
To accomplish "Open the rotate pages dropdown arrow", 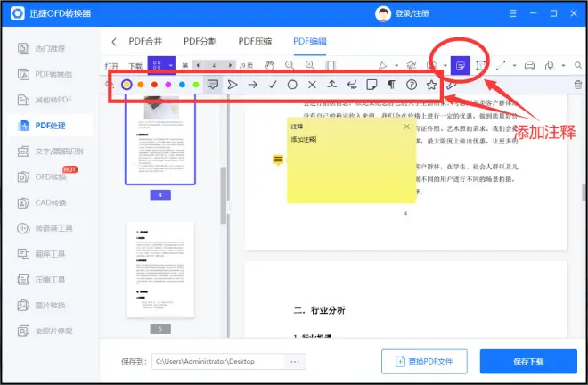I will pos(563,66).
